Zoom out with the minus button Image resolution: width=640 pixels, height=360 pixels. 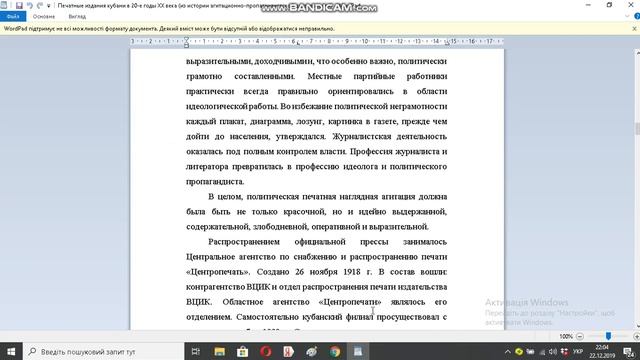[x=580, y=336]
